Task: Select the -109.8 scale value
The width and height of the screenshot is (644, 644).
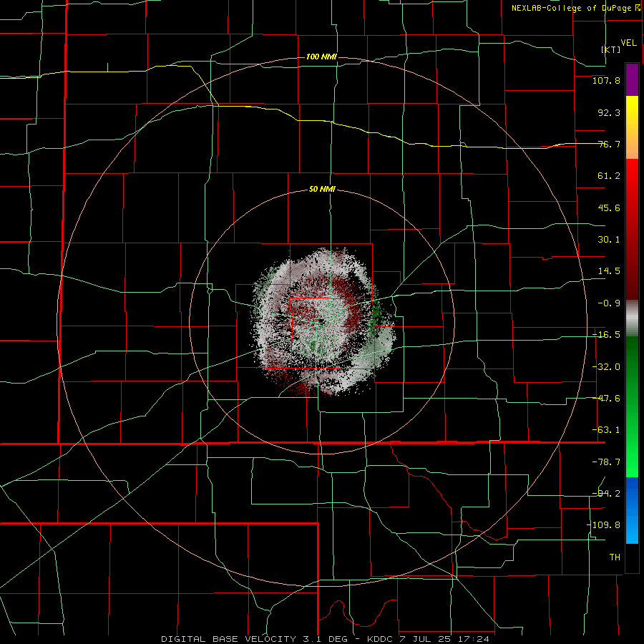Action: pyautogui.click(x=603, y=525)
